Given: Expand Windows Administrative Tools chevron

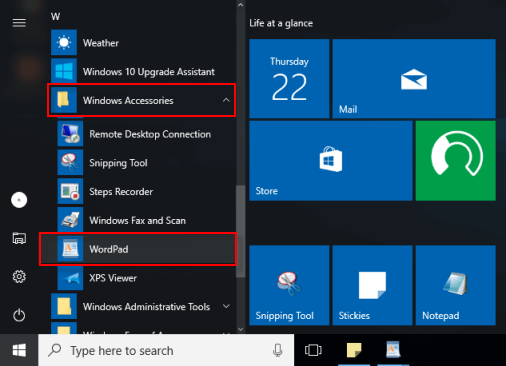Looking at the screenshot, I should coord(226,306).
